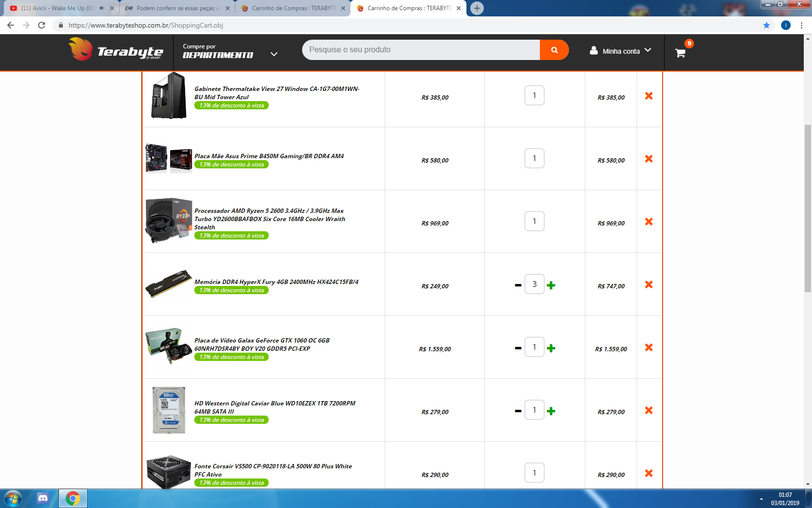Open Memória DDR4 HyperX Fury 4GB link
The height and width of the screenshot is (508, 812).
[x=276, y=282]
